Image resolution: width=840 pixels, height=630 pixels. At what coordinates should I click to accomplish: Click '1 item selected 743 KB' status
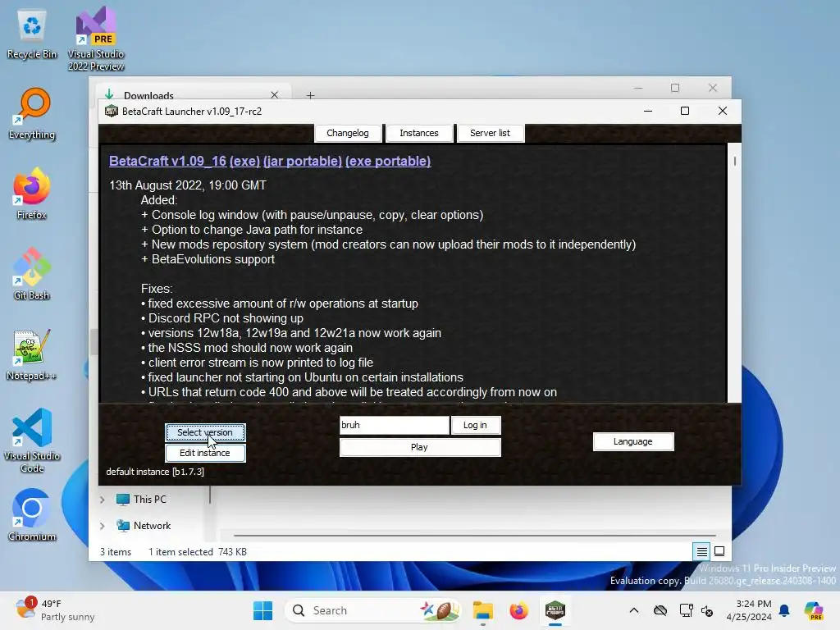(x=197, y=552)
